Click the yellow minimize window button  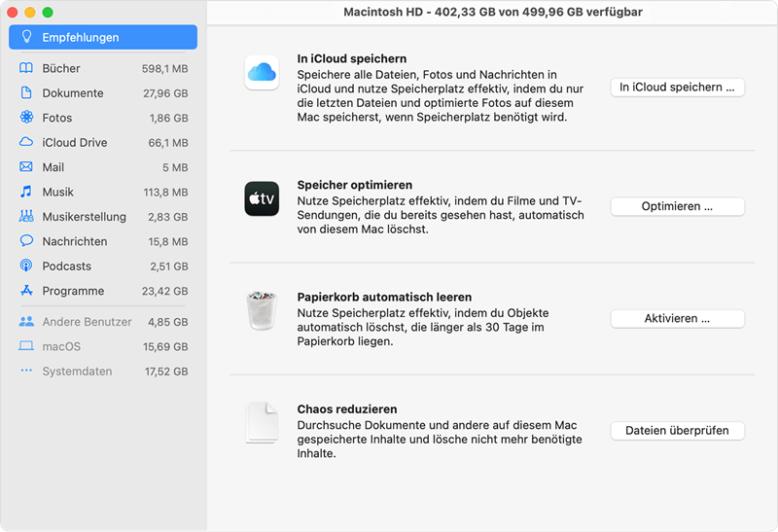point(30,13)
